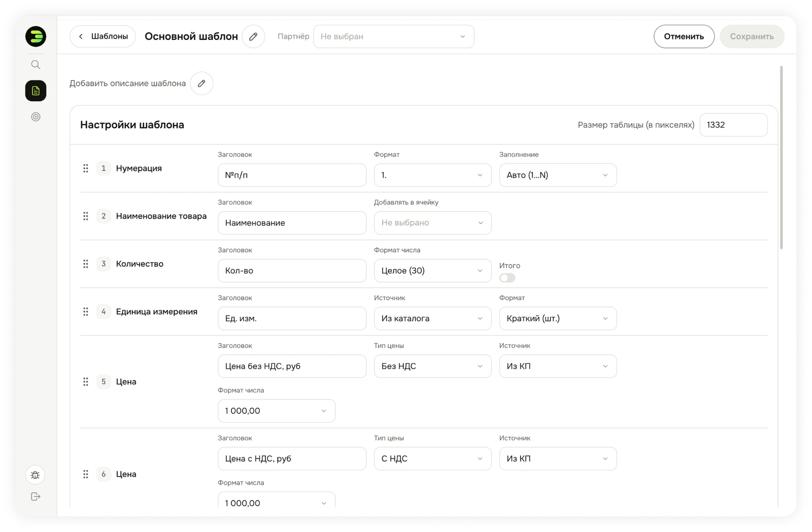Click header field Цена с НДС, руб

pyautogui.click(x=292, y=458)
